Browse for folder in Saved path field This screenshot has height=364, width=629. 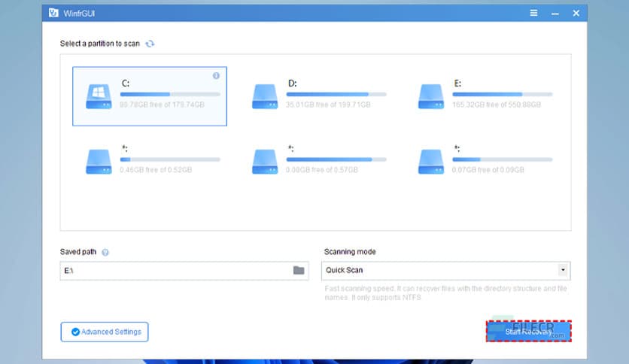(299, 270)
